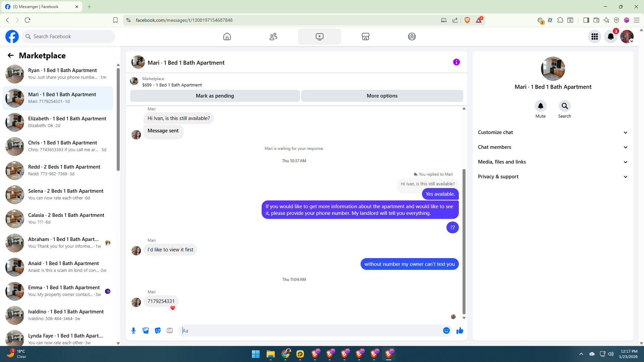The width and height of the screenshot is (644, 362).
Task: Open the sticker picker icon
Action: point(158,330)
